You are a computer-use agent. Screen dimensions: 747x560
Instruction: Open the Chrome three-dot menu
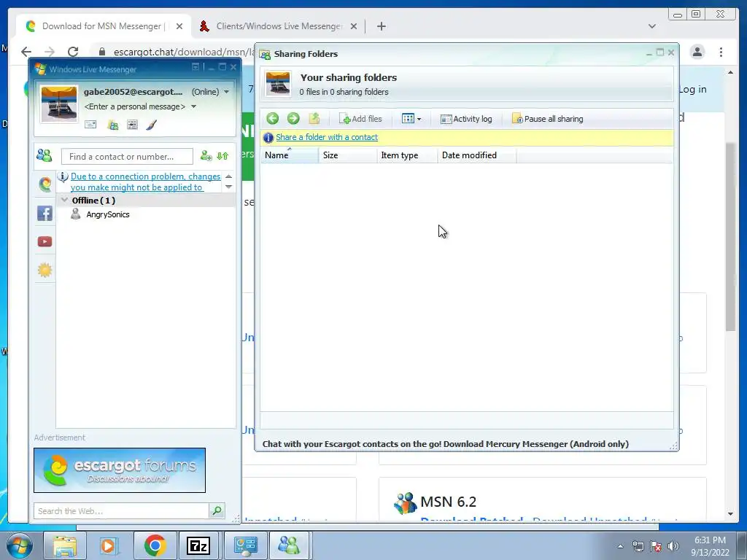point(721,52)
